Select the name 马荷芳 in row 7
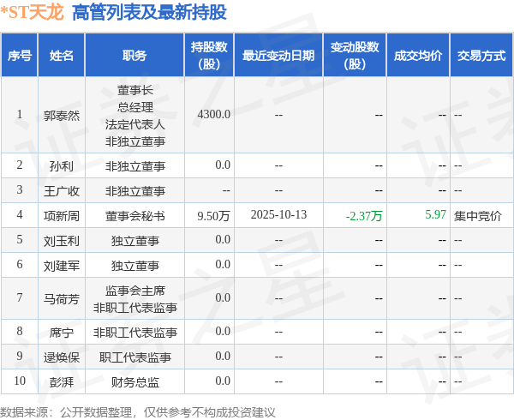Screen dimensions: 514x420 pos(62,299)
